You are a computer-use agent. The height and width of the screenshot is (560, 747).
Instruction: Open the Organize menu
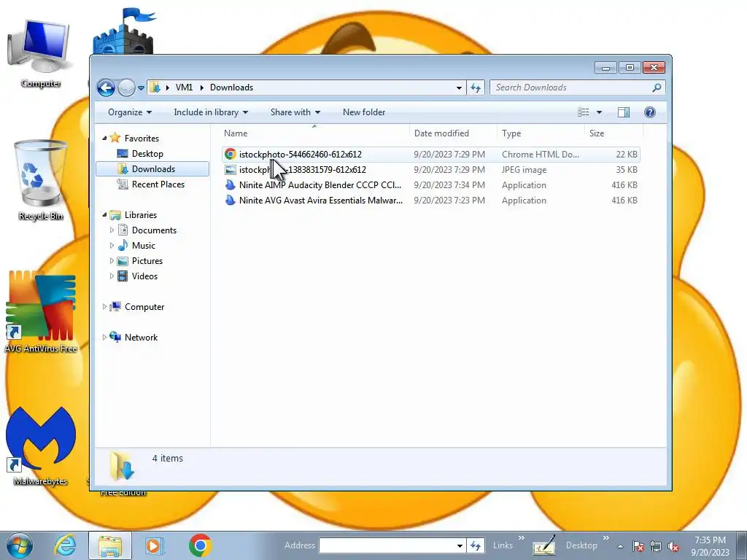(130, 112)
